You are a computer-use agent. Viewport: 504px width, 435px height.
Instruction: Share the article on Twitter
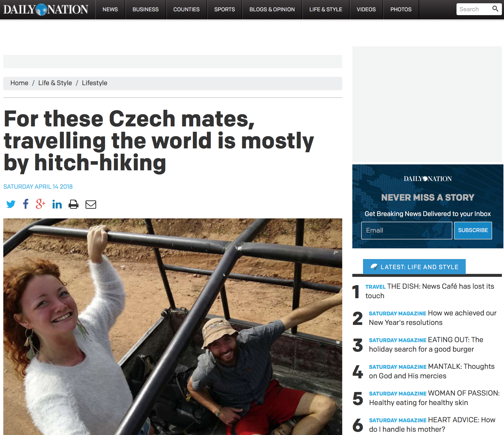[11, 204]
